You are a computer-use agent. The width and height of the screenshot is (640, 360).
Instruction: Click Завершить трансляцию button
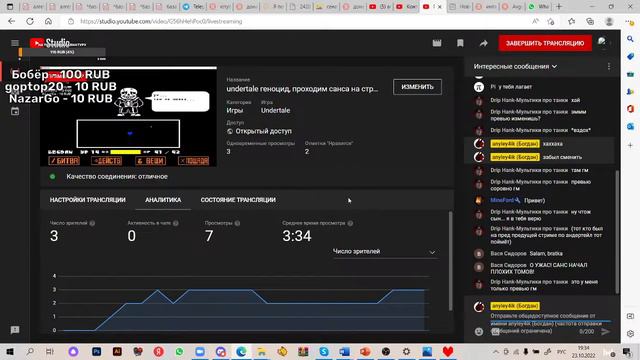(545, 43)
